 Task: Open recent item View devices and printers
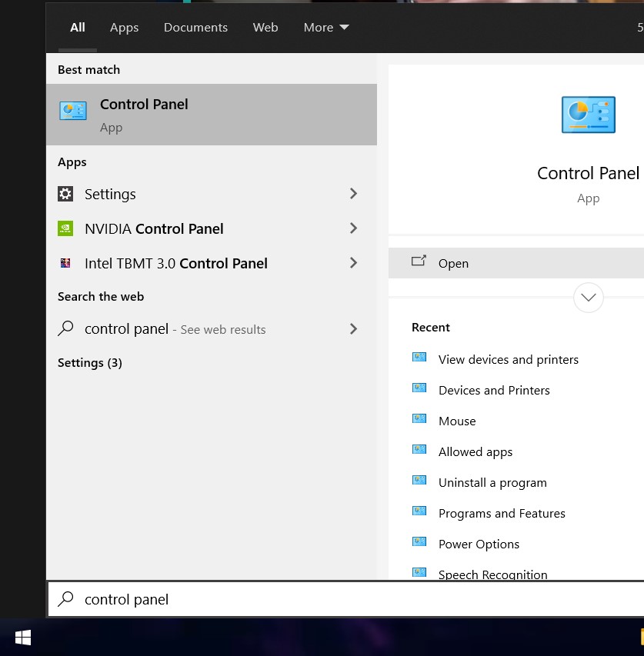pyautogui.click(x=509, y=360)
